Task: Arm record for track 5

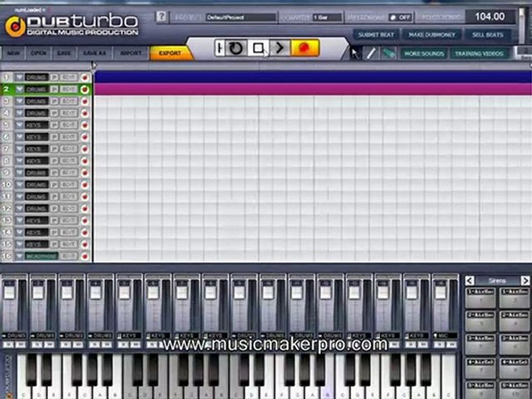Action: click(x=85, y=125)
